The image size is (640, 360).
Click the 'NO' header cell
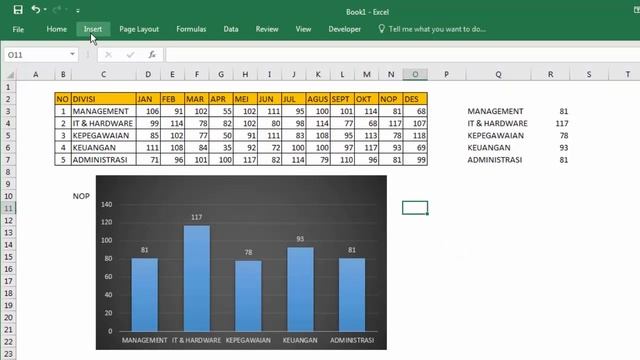point(63,99)
